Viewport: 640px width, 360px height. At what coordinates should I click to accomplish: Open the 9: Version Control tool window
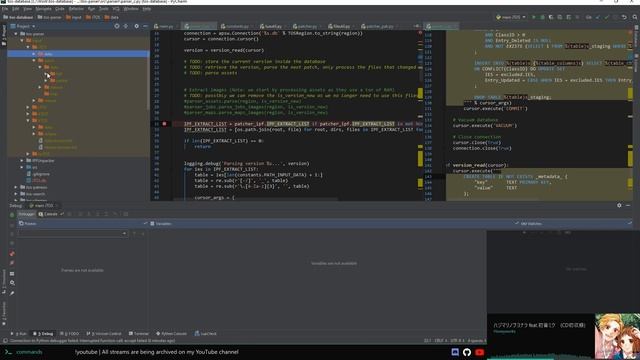point(104,333)
